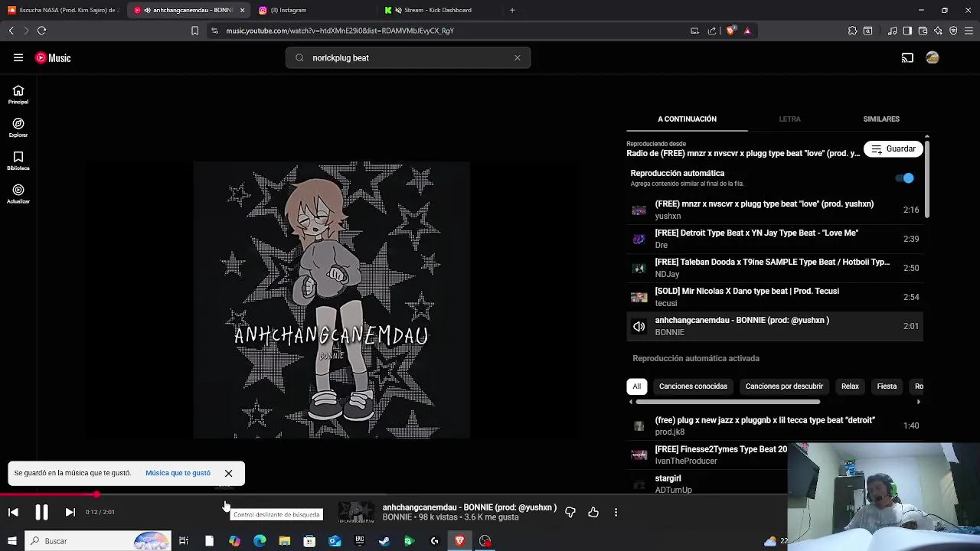The width and height of the screenshot is (980, 551).
Task: Toggle the browser sidebar panel
Action: tap(907, 31)
